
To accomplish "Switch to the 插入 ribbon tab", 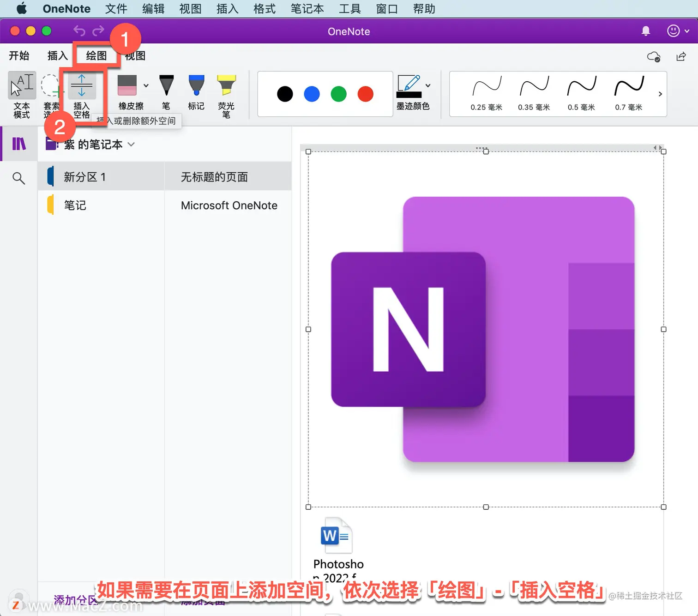I will [58, 56].
